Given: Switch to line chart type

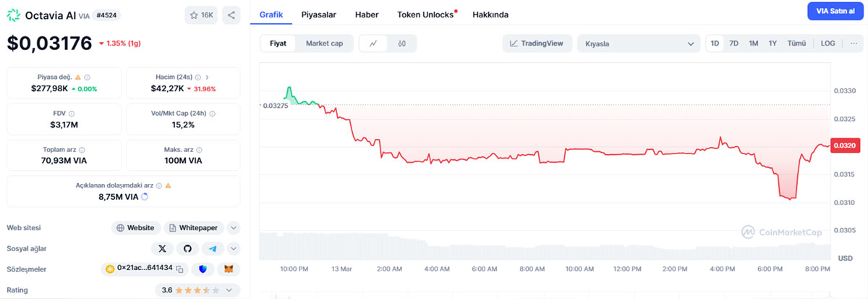Looking at the screenshot, I should pyautogui.click(x=373, y=43).
